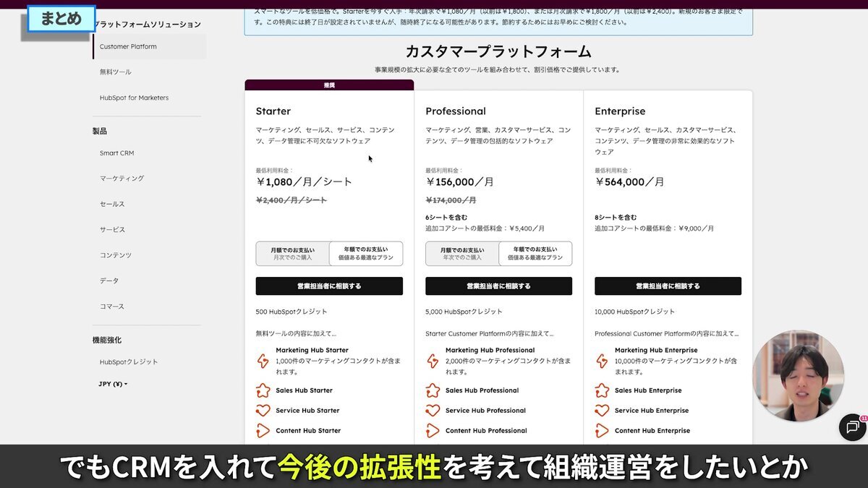Click the Service Hub Professional heart icon
Image resolution: width=868 pixels, height=488 pixels.
[x=433, y=410]
